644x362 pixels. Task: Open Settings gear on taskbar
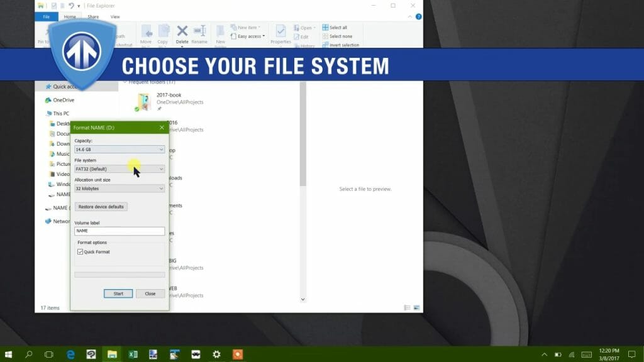pos(216,354)
